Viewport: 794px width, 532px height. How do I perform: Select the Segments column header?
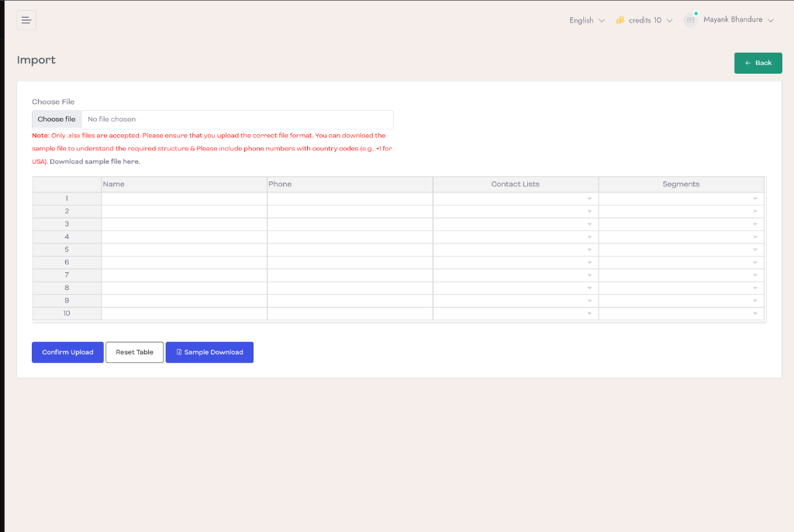click(x=681, y=185)
